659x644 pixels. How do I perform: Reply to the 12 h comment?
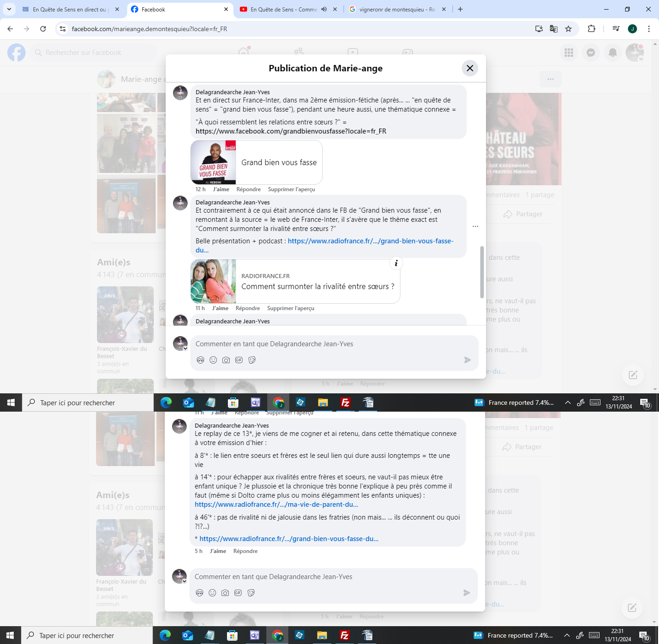click(x=248, y=189)
